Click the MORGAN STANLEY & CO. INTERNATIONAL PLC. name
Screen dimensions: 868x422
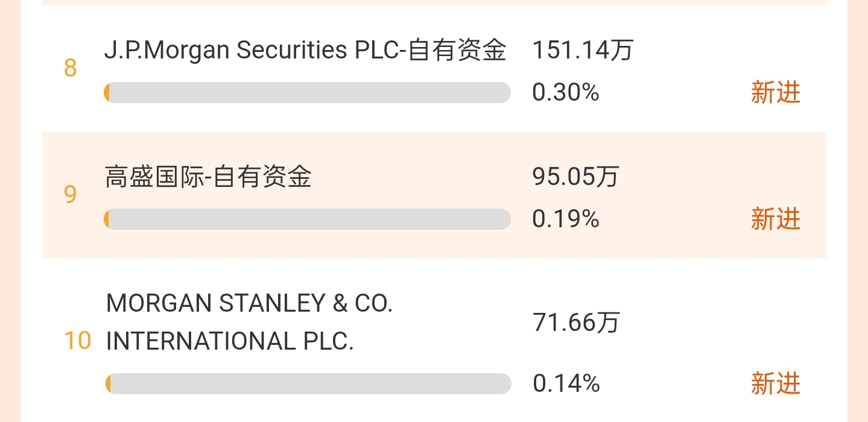[x=249, y=323]
